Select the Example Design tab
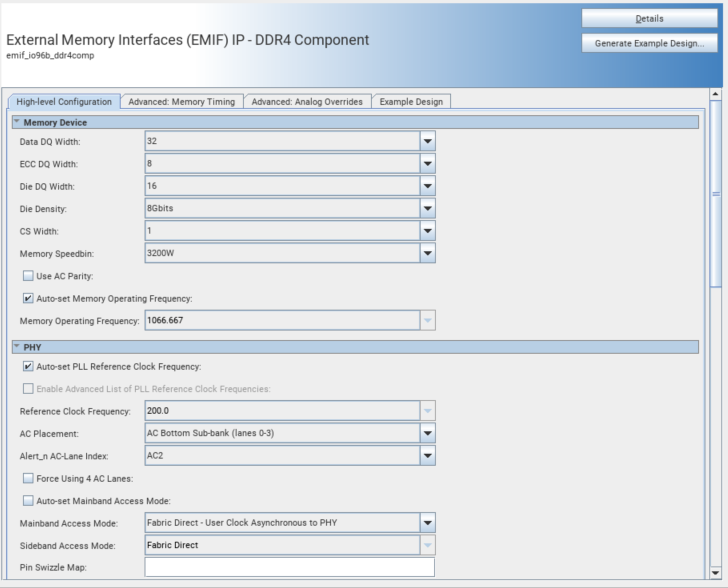Viewport: 728px width, 588px height. pyautogui.click(x=412, y=101)
